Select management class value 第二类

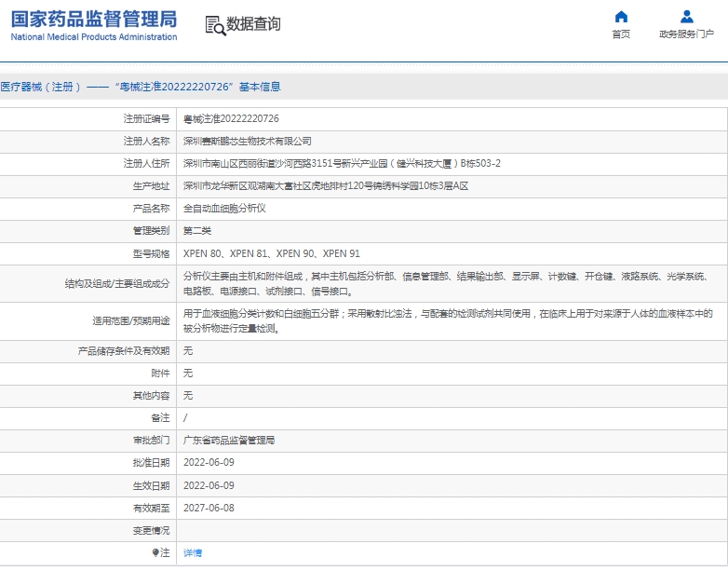pyautogui.click(x=197, y=231)
